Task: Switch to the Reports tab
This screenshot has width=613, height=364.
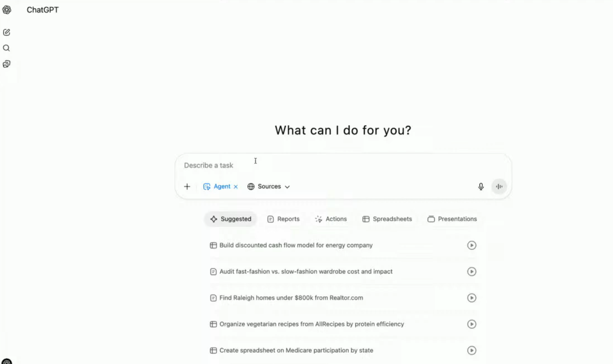Action: click(283, 219)
